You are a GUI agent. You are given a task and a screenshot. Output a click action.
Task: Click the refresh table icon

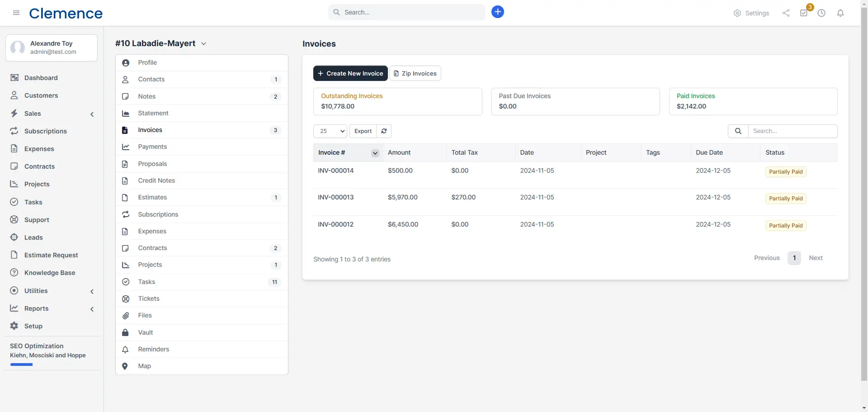coord(384,131)
